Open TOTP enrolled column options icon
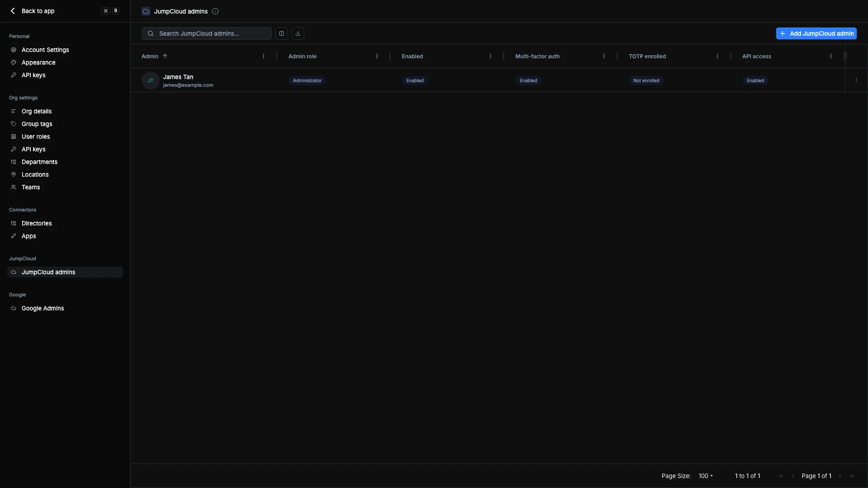The width and height of the screenshot is (868, 488). coord(717,56)
